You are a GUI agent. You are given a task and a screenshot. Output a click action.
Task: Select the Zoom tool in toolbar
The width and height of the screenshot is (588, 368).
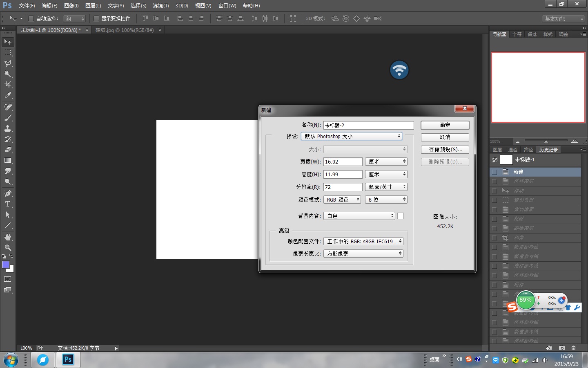point(8,248)
